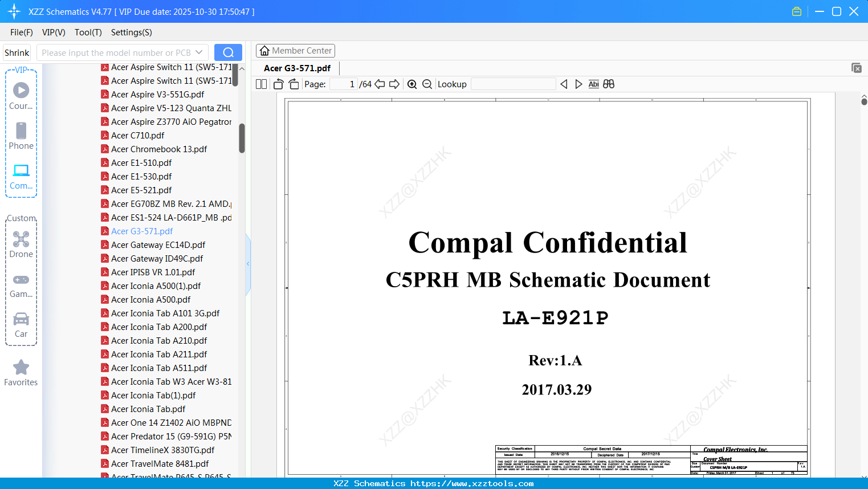868x489 pixels.
Task: Open Acer EG70BZ MB Rev. 2.1 AMD file
Action: click(x=166, y=204)
